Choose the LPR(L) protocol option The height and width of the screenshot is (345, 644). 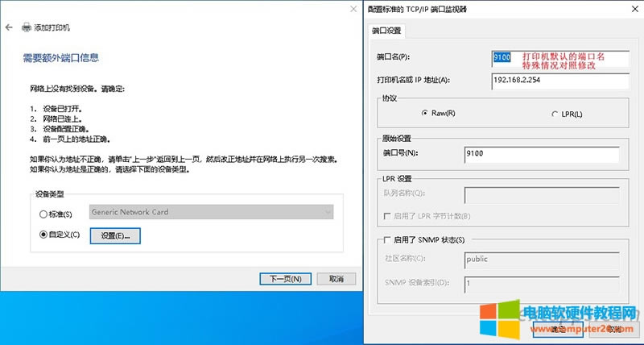[553, 114]
